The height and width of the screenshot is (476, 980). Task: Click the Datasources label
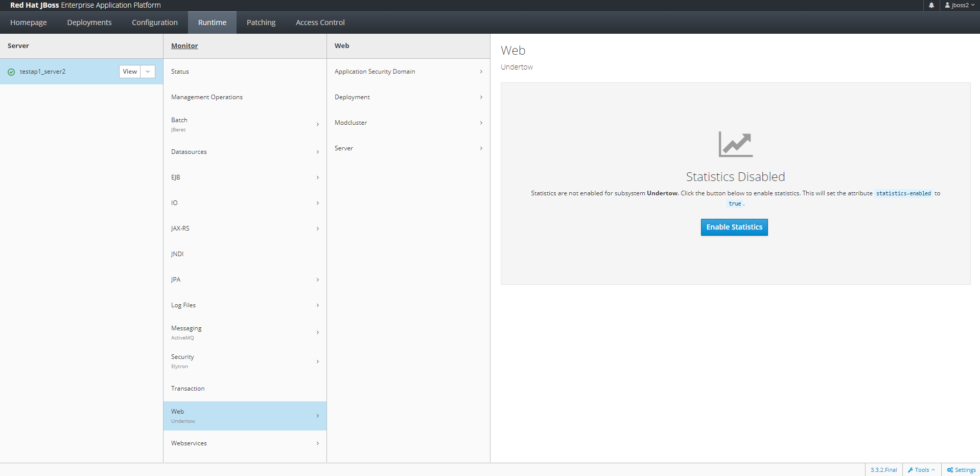(x=189, y=152)
